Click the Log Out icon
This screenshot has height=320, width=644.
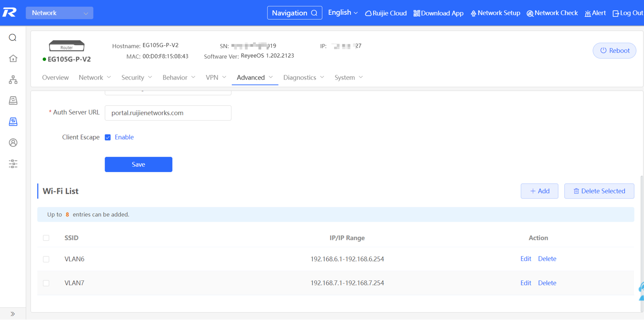pos(616,13)
